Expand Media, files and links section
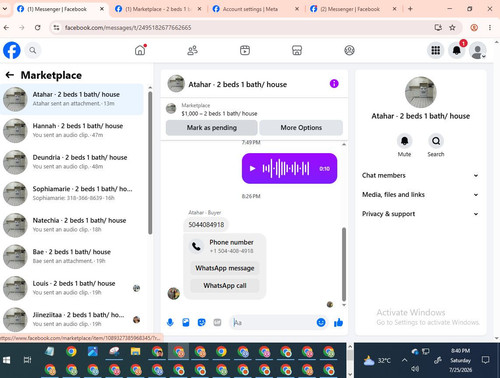Image resolution: width=500 pixels, height=378 pixels. coord(420,195)
